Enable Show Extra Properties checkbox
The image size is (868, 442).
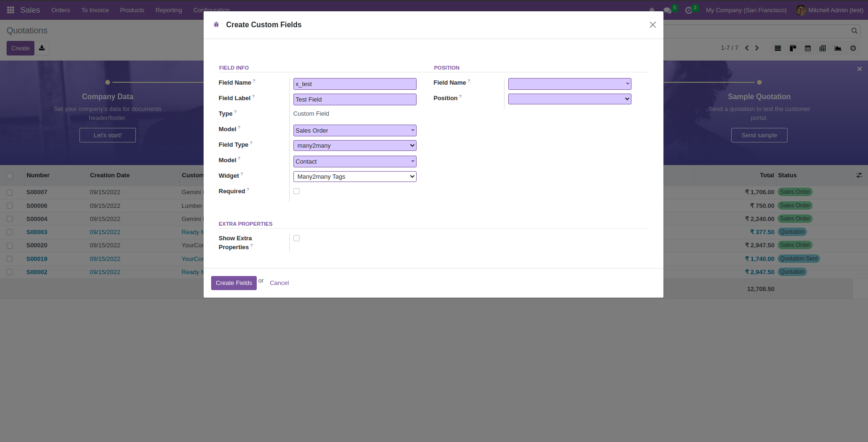click(296, 238)
